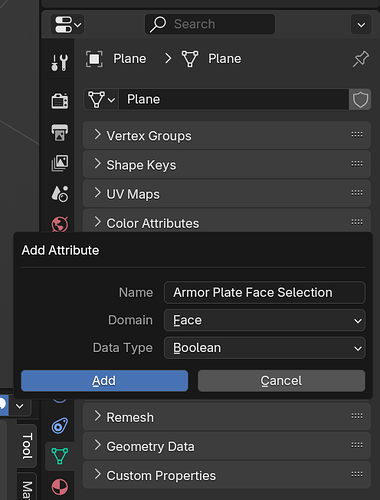Open the options dropdown beside the search
Image resolution: width=380 pixels, height=500 pixels.
tap(361, 24)
